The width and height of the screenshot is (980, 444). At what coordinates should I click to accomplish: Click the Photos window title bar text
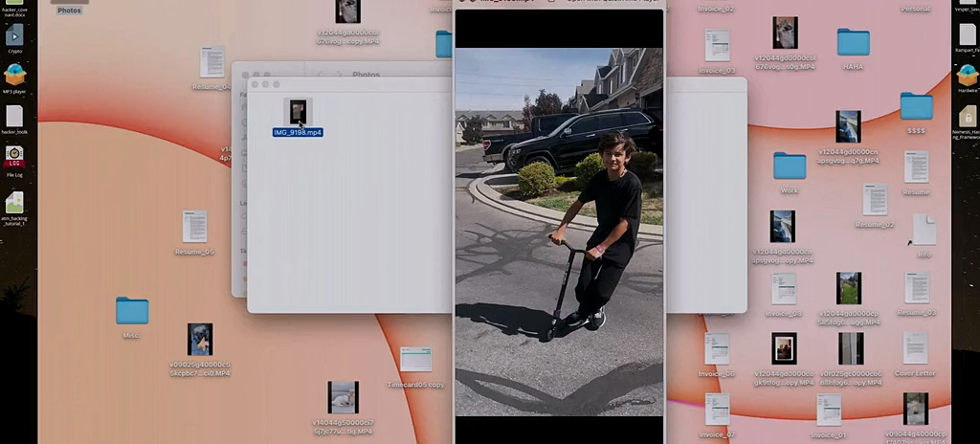tap(367, 75)
